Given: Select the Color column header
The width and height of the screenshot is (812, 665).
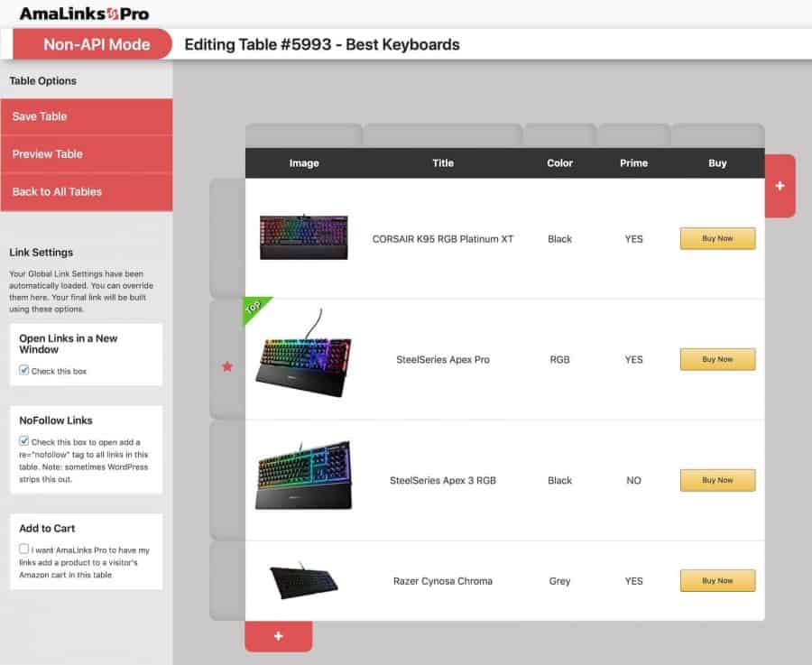Looking at the screenshot, I should 559,163.
